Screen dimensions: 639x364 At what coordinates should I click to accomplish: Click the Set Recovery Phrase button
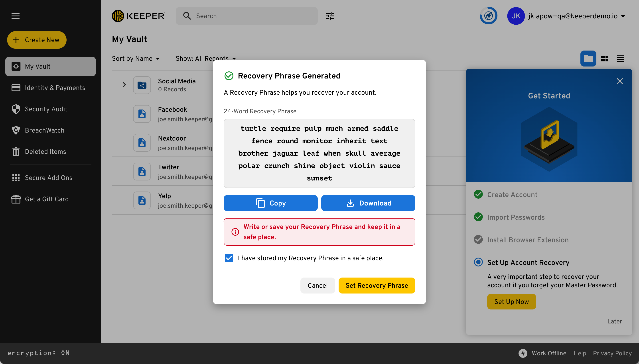click(377, 286)
